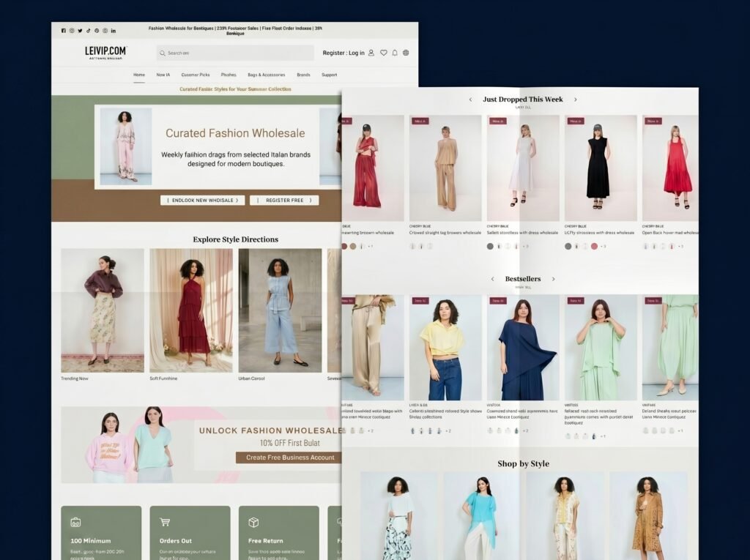Open the language globe icon
The image size is (750, 560).
click(406, 53)
